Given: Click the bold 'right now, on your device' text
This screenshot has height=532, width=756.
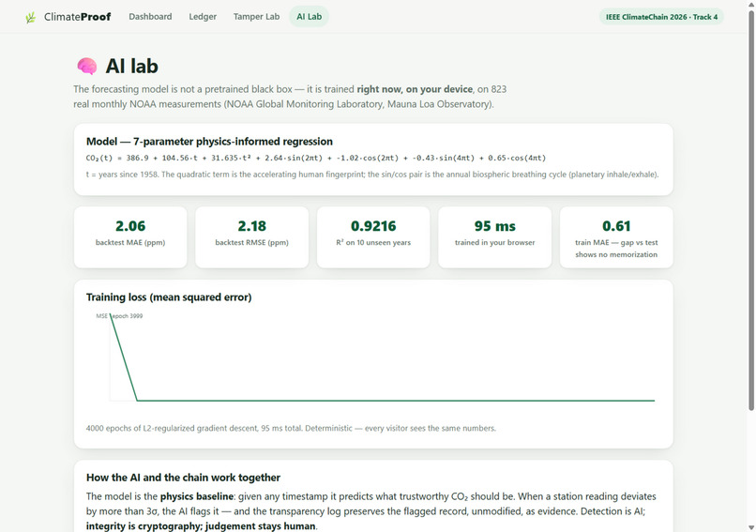Looking at the screenshot, I should (x=415, y=89).
